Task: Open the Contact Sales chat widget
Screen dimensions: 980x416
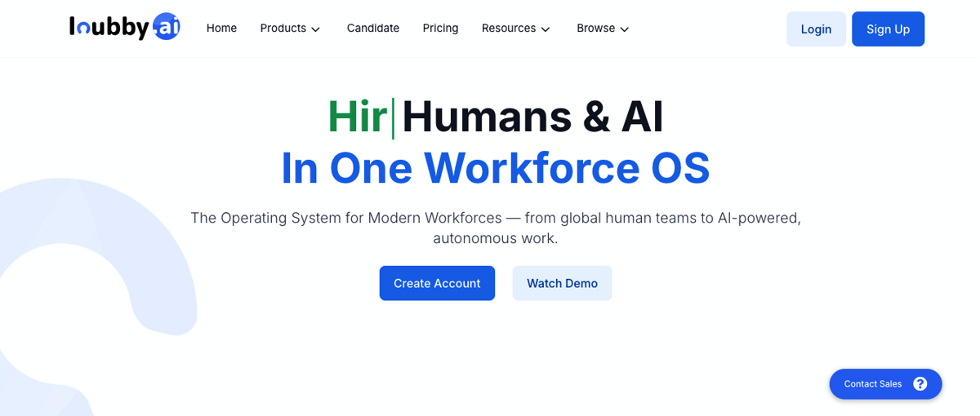Action: 885,383
